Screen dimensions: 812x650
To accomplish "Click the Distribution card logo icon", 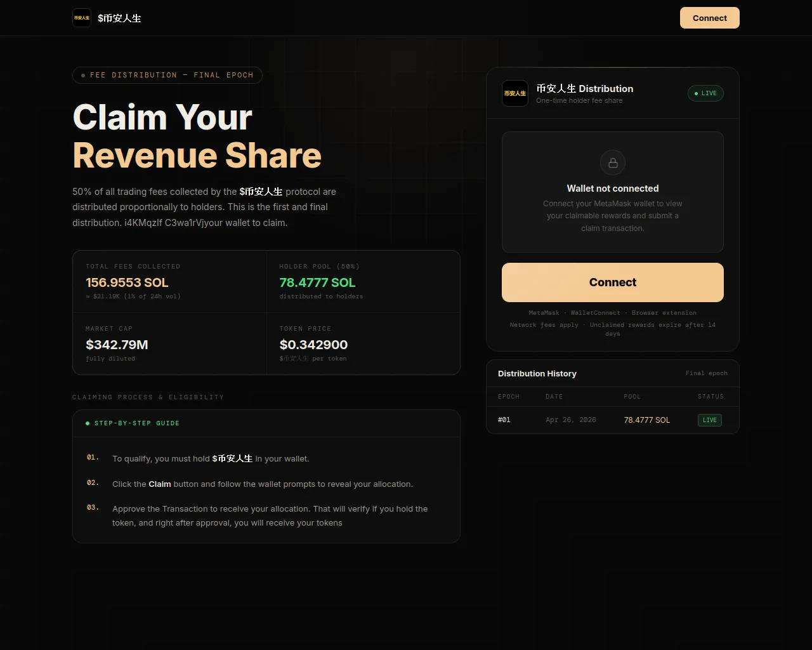I will (x=515, y=93).
